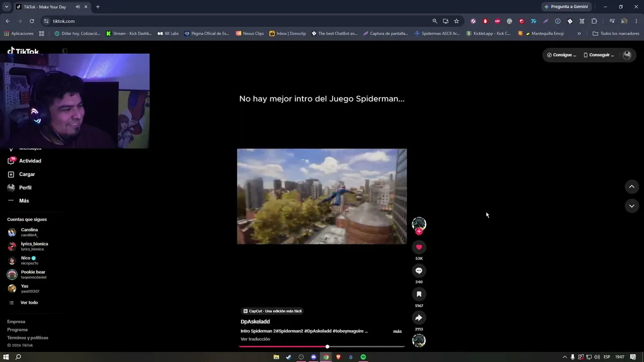644x362 pixels.
Task: Open the Nexus Clips bookmark
Action: [x=250, y=34]
